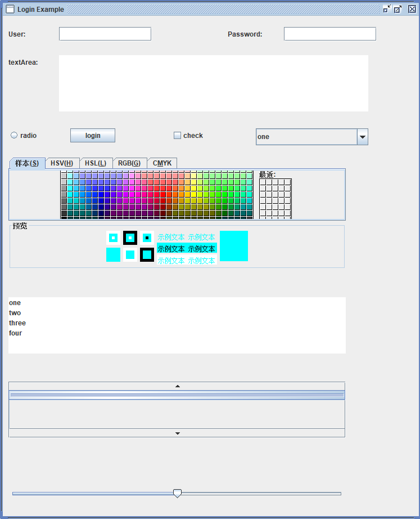Image resolution: width=420 pixels, height=519 pixels.
Task: Select list item two
Action: point(177,313)
